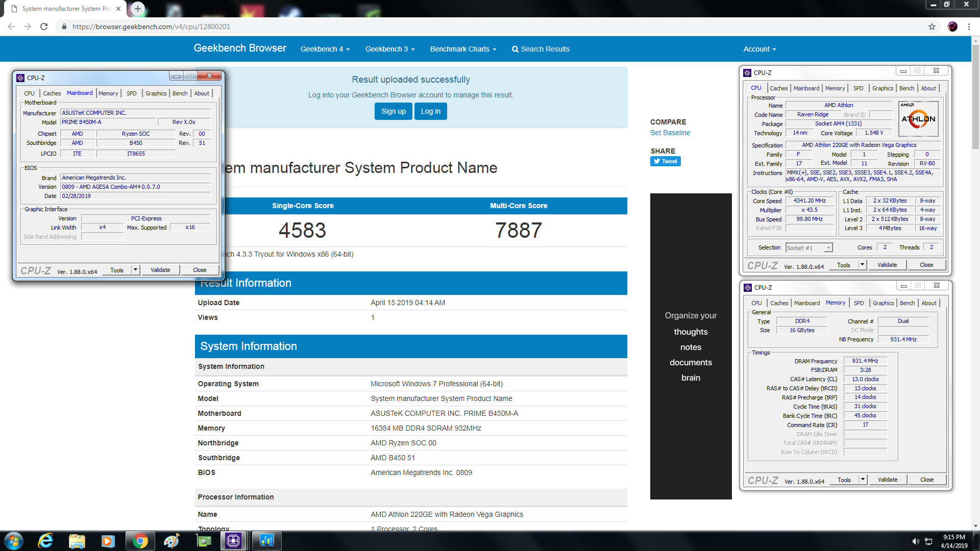The height and width of the screenshot is (551, 980).
Task: Click Validate in the CPU tab window
Action: 887,265
